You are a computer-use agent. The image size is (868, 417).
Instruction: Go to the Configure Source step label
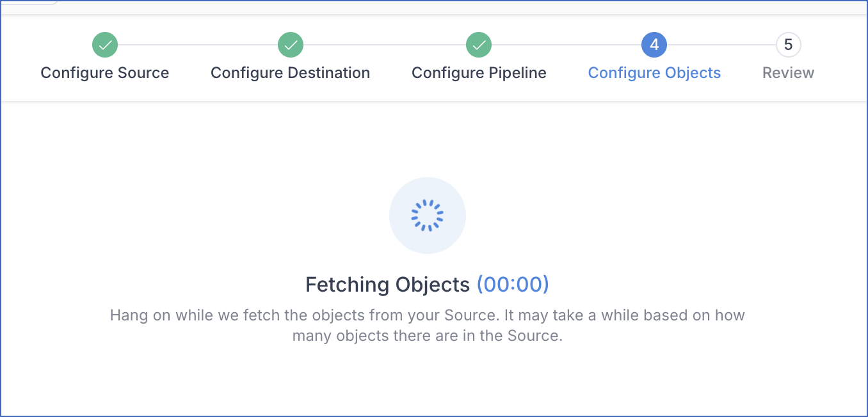(105, 73)
